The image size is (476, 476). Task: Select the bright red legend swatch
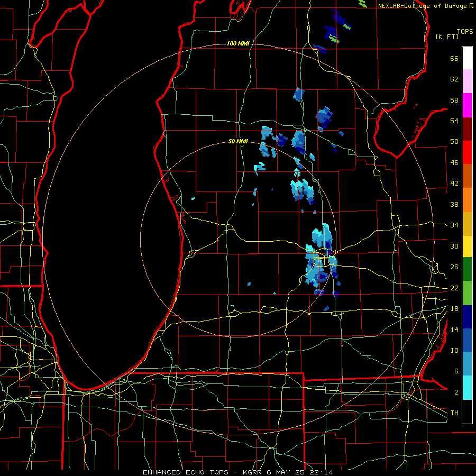[x=467, y=152]
